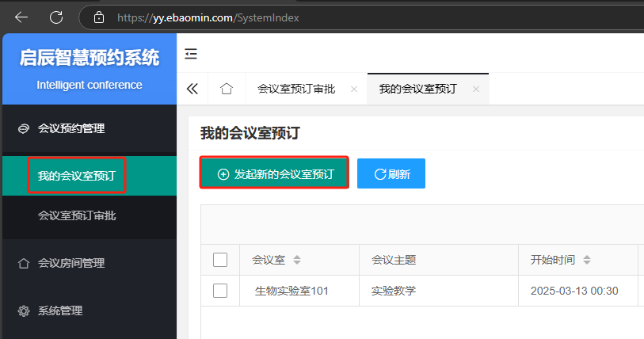Click the blue 刷新 button

pos(391,173)
